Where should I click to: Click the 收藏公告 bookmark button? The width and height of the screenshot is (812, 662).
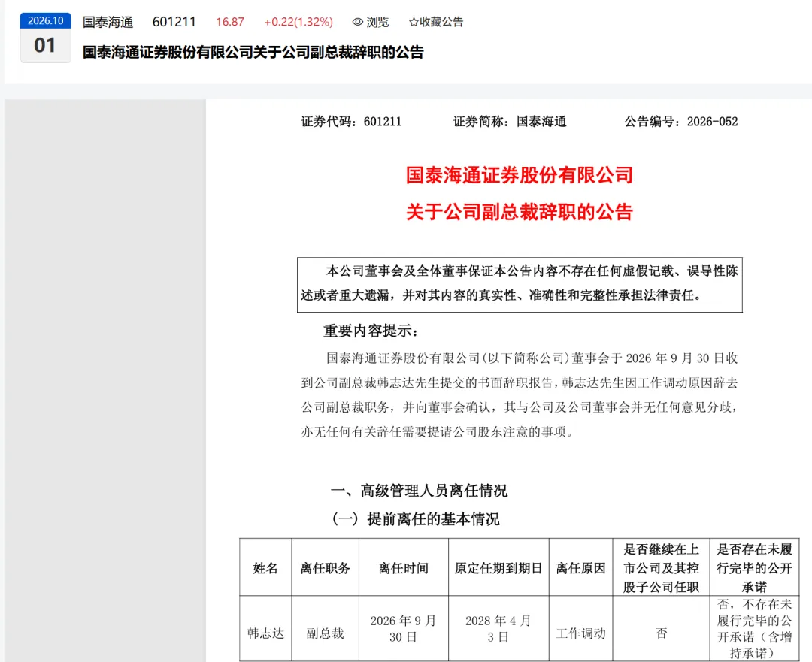436,23
